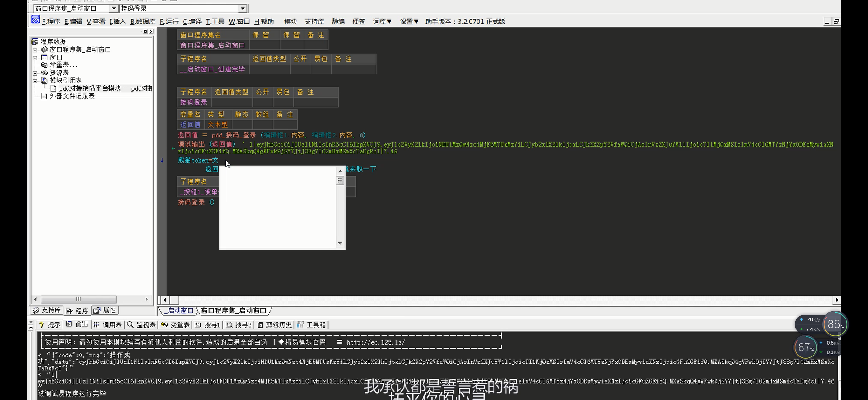
Task: Open the 外部文件记录表 tree item
Action: [72, 96]
